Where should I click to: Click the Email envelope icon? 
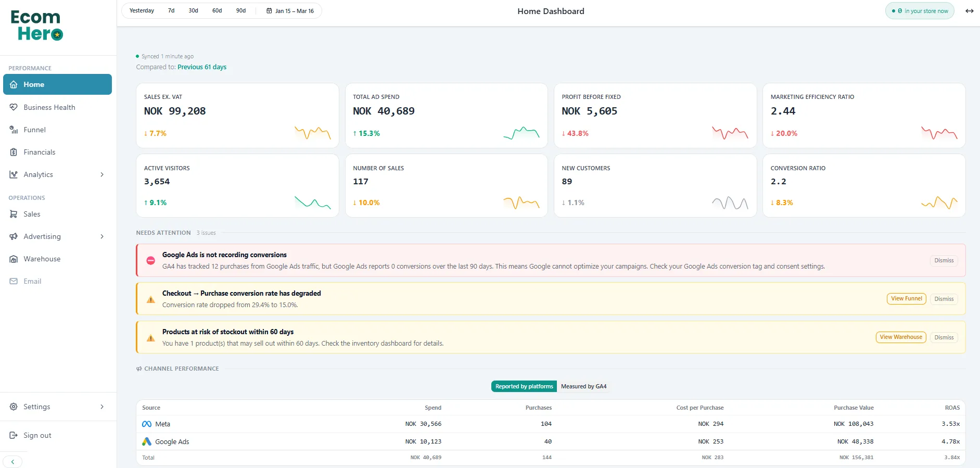point(14,281)
